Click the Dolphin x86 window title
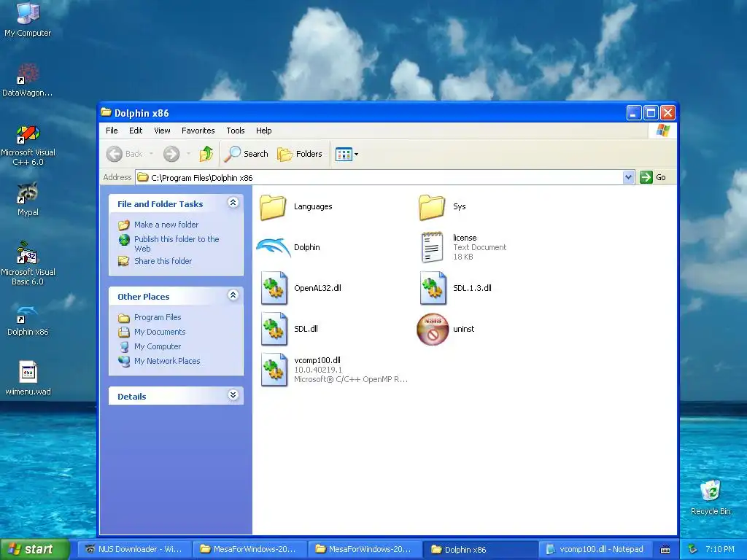The image size is (747, 560). tap(142, 113)
